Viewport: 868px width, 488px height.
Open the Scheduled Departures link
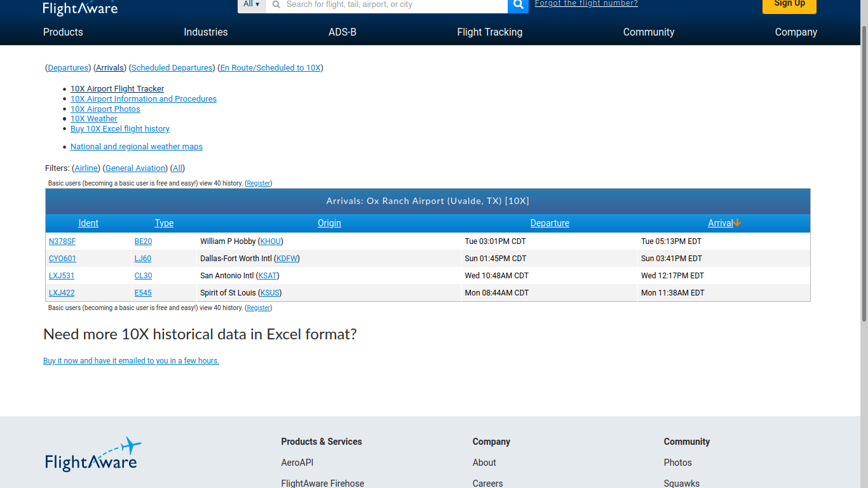click(x=172, y=68)
